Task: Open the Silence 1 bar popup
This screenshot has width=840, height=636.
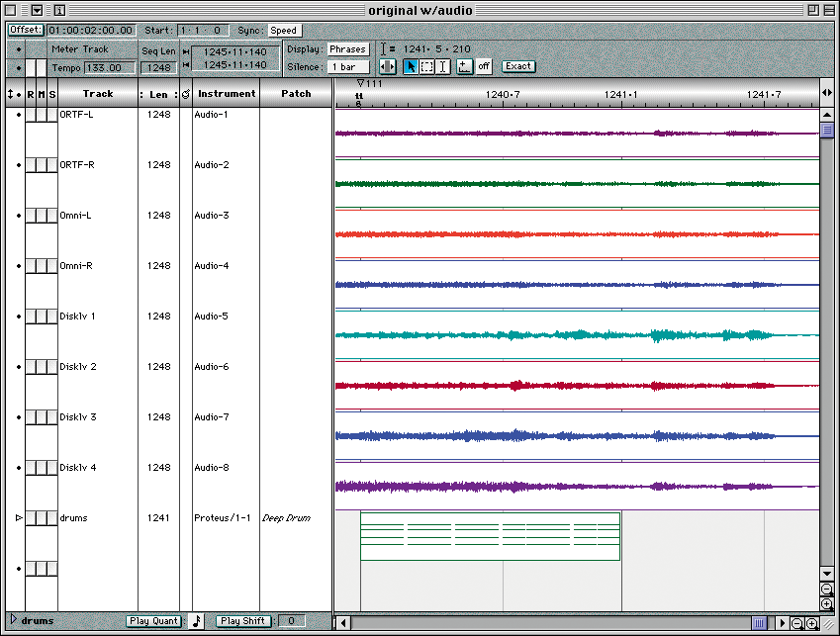Action: [347, 67]
